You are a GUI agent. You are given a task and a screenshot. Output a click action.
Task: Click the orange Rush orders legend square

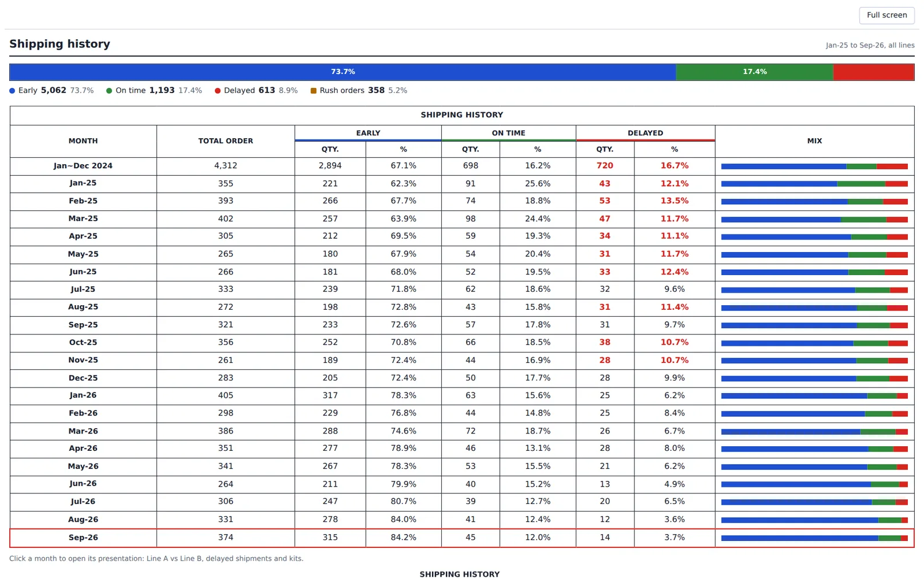tap(314, 91)
